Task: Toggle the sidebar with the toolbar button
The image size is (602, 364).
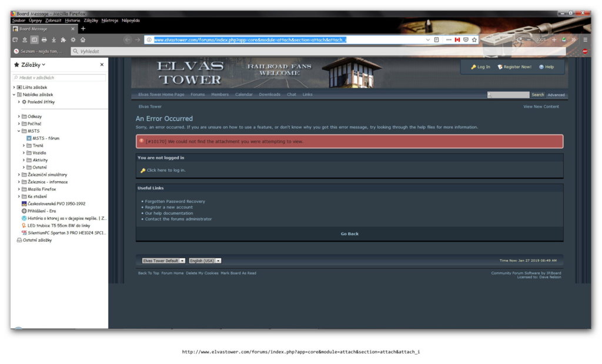Action: click(x=34, y=40)
